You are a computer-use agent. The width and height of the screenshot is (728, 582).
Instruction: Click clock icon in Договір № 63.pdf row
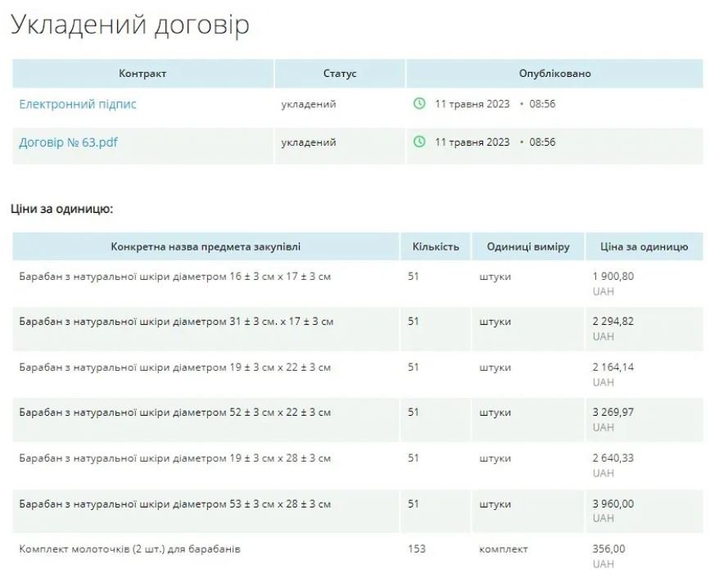click(419, 142)
